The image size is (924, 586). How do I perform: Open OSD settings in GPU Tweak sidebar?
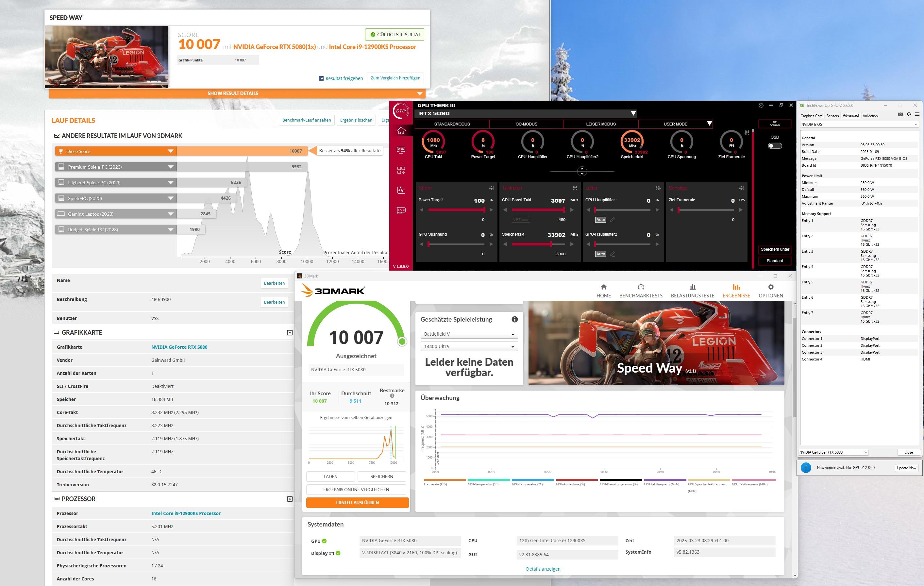pos(401,150)
